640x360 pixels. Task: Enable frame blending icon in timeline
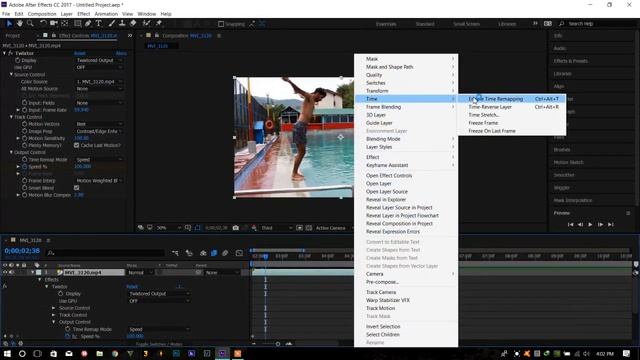click(214, 253)
